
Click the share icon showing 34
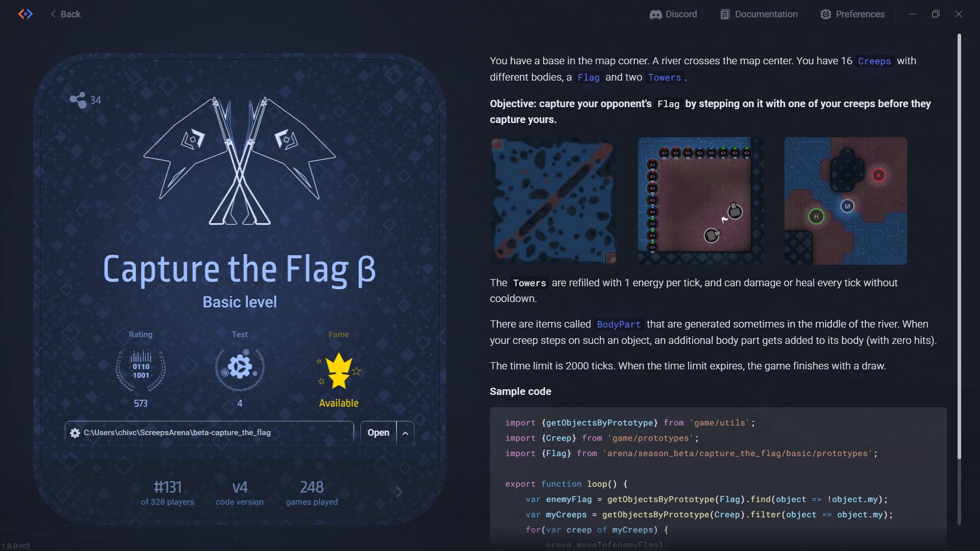78,100
